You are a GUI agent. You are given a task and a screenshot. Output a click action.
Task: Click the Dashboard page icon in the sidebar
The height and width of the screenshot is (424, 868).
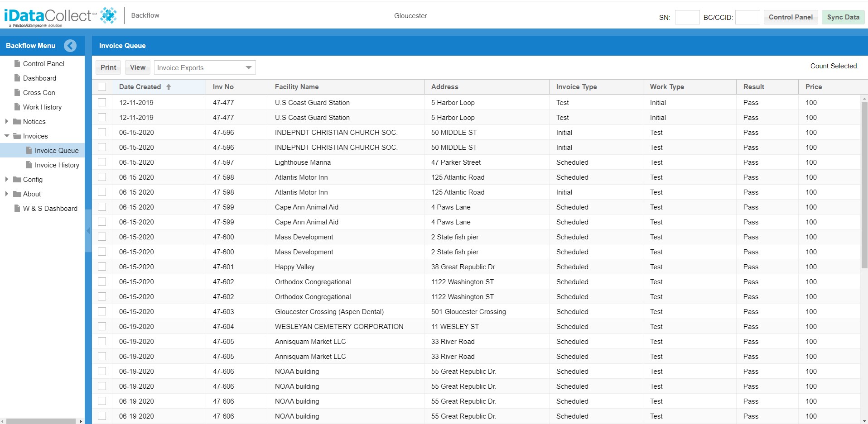pos(17,78)
